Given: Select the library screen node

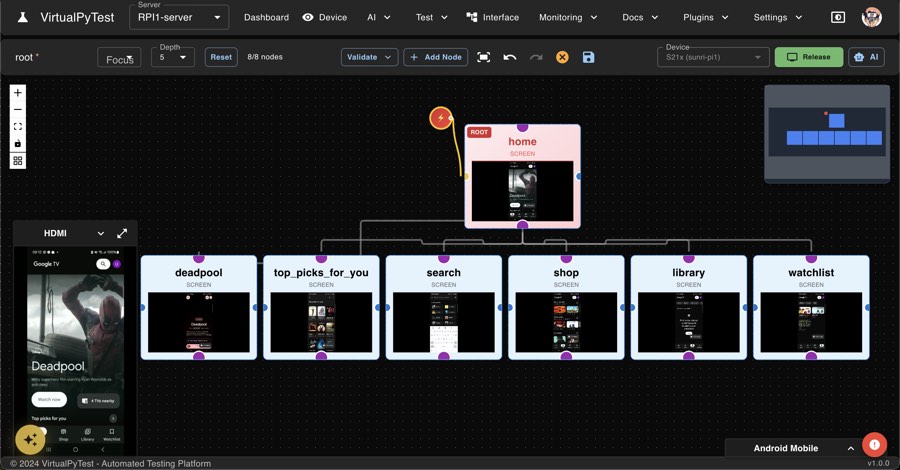Looking at the screenshot, I should (x=689, y=308).
